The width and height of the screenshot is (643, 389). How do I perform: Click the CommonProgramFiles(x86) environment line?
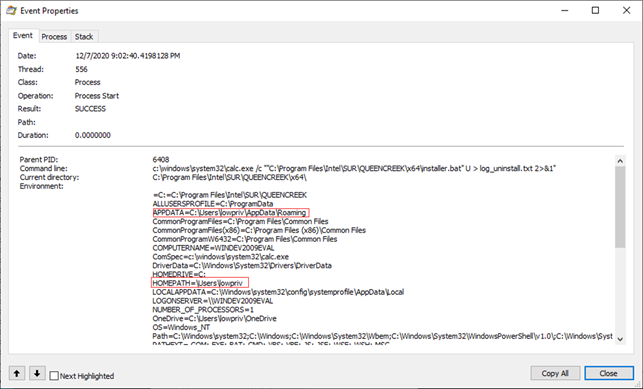tap(259, 230)
